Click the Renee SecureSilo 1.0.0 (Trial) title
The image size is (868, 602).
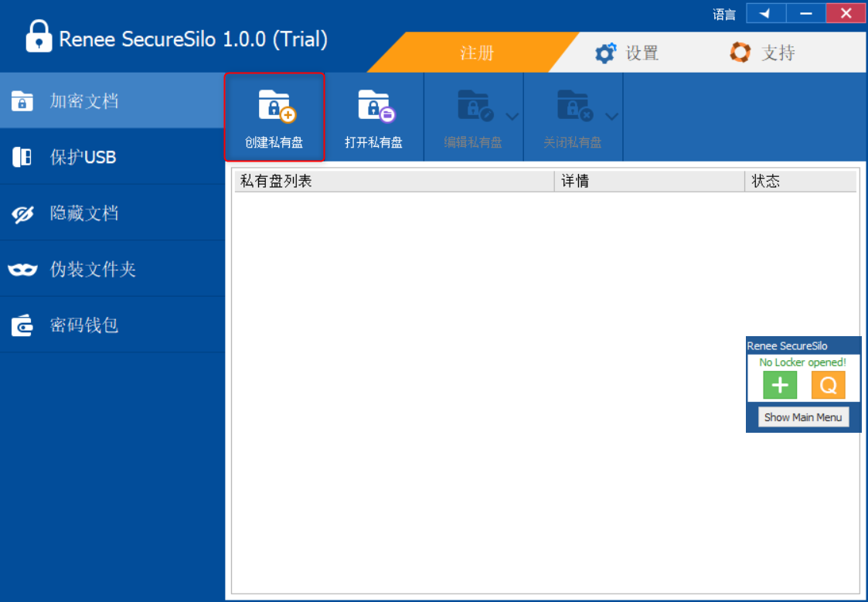click(x=193, y=39)
